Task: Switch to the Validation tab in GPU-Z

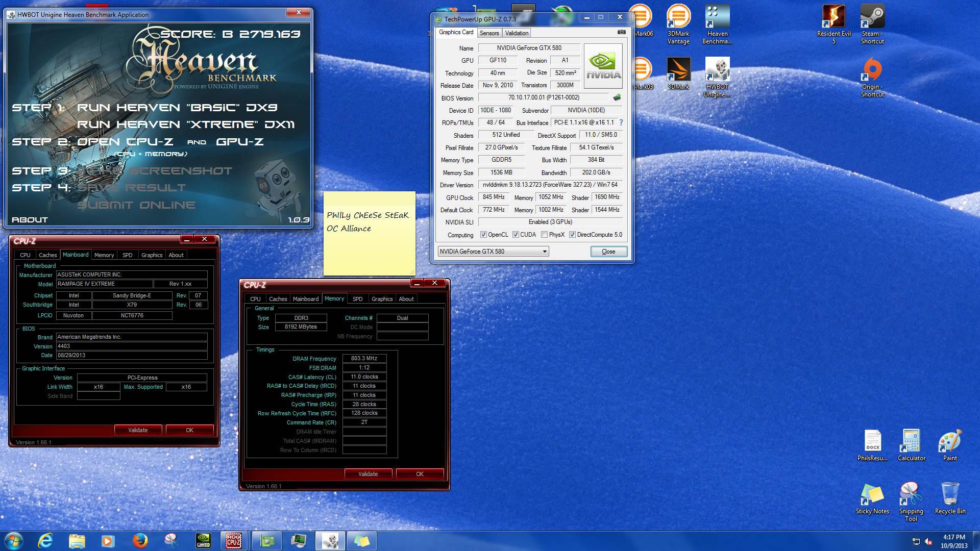Action: (x=517, y=33)
